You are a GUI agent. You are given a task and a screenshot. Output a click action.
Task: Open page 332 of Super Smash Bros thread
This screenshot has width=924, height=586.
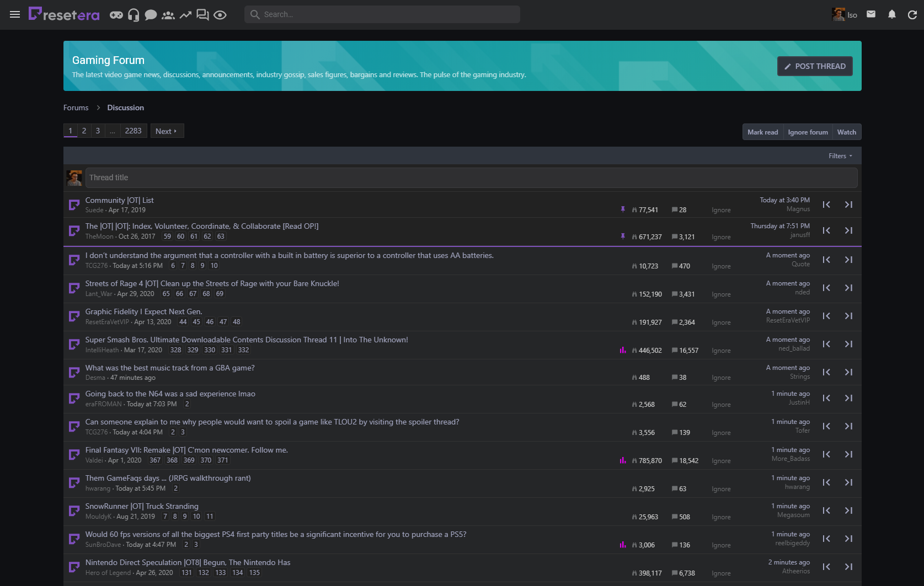coord(243,350)
